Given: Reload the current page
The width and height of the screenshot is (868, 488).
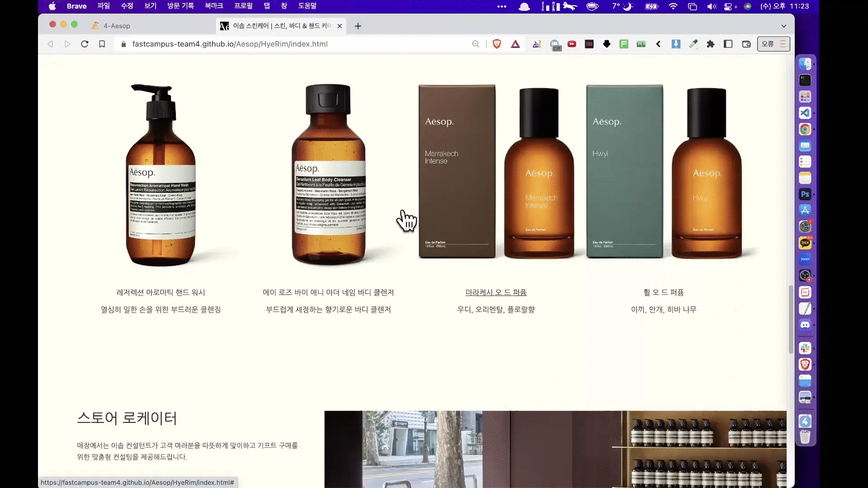Looking at the screenshot, I should [x=85, y=44].
